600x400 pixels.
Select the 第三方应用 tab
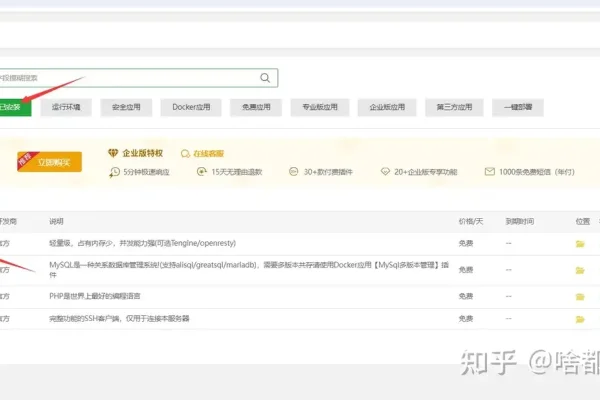pos(454,107)
